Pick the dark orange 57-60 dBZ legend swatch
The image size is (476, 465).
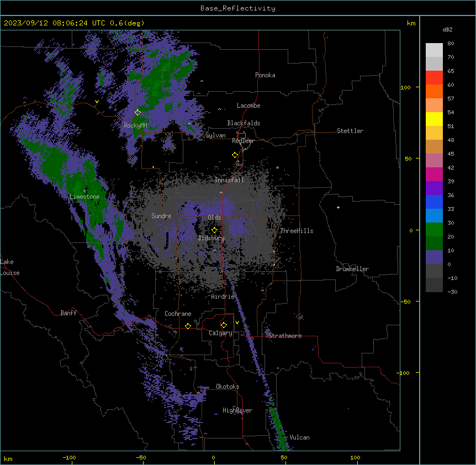point(434,91)
